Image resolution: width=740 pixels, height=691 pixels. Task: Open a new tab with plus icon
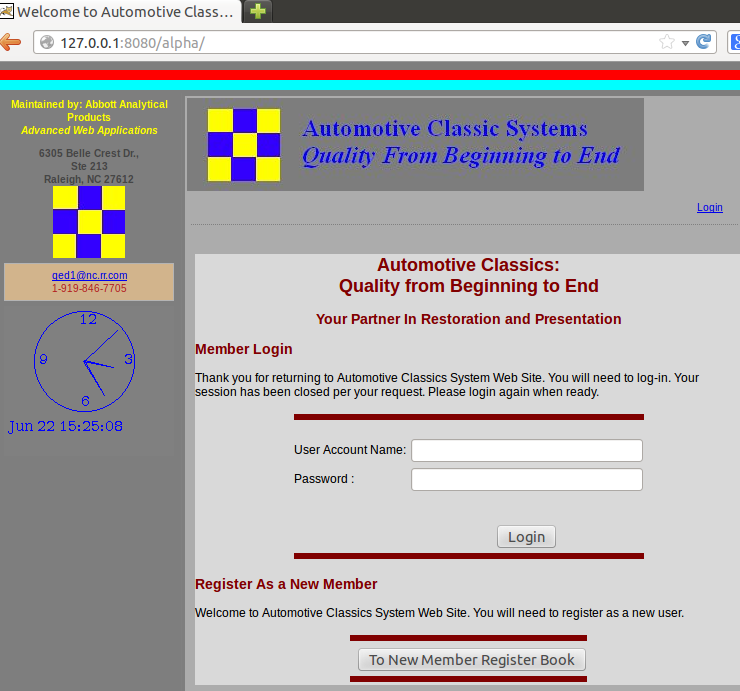tap(259, 12)
